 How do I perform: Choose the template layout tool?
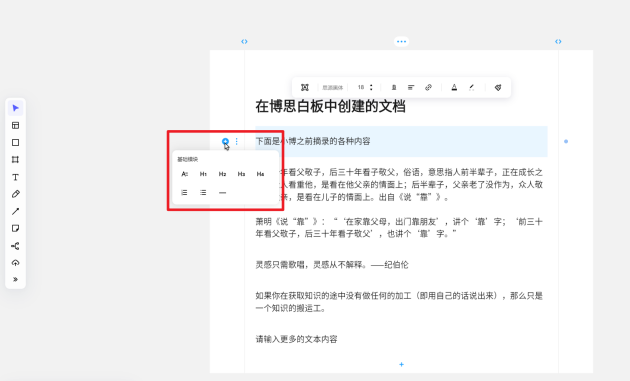16,125
